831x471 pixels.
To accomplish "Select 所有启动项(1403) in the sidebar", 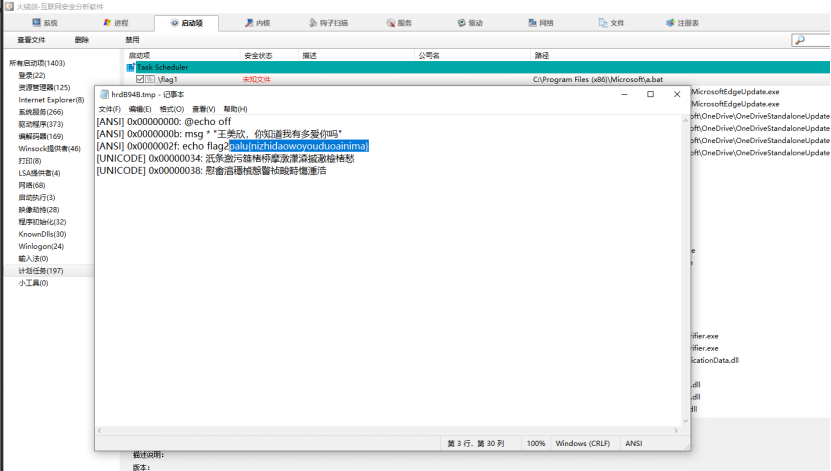I will [37, 63].
